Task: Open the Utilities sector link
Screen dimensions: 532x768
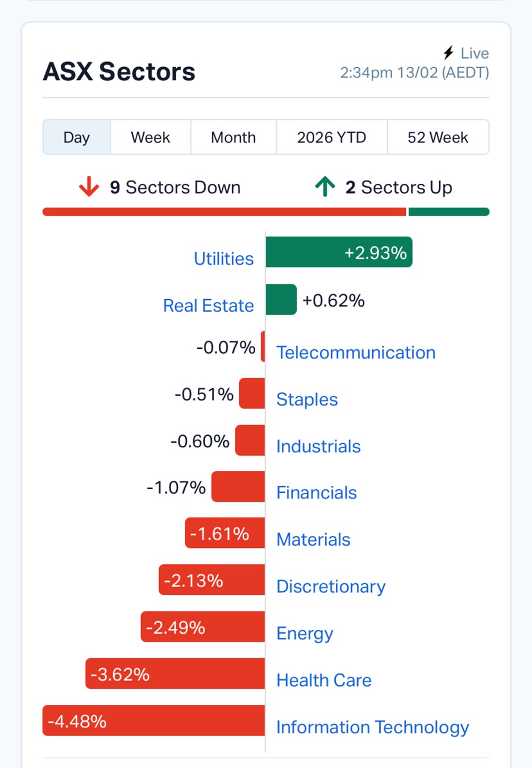Action: pyautogui.click(x=223, y=259)
